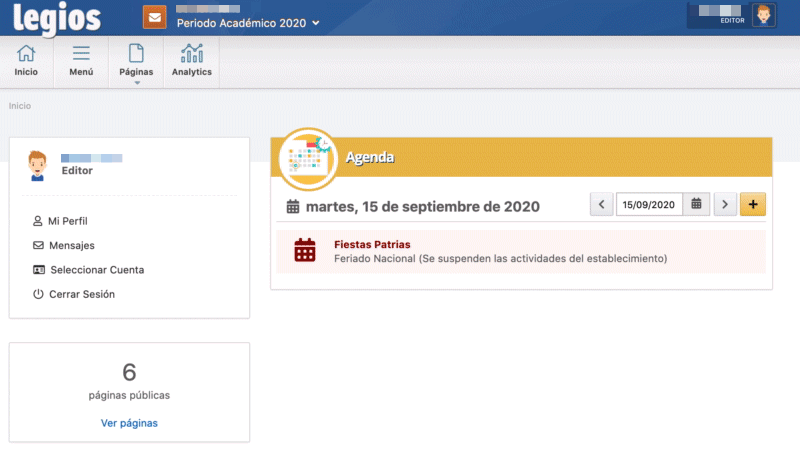The height and width of the screenshot is (458, 800).
Task: Open the date picker calendar button
Action: 696,205
